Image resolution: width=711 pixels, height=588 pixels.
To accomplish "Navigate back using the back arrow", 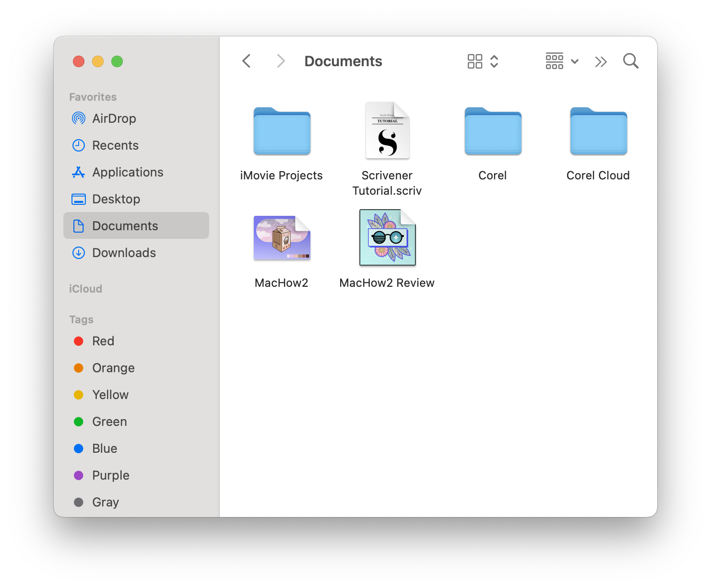I will (246, 61).
